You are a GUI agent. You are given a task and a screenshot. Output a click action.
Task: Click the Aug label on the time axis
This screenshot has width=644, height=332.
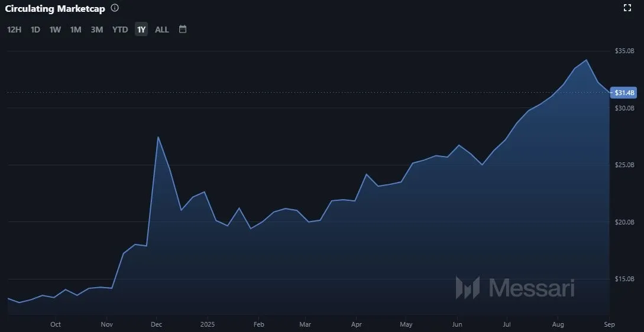click(557, 324)
